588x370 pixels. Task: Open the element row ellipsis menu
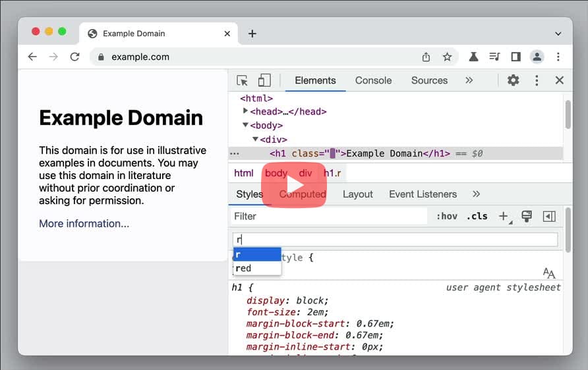coord(235,153)
